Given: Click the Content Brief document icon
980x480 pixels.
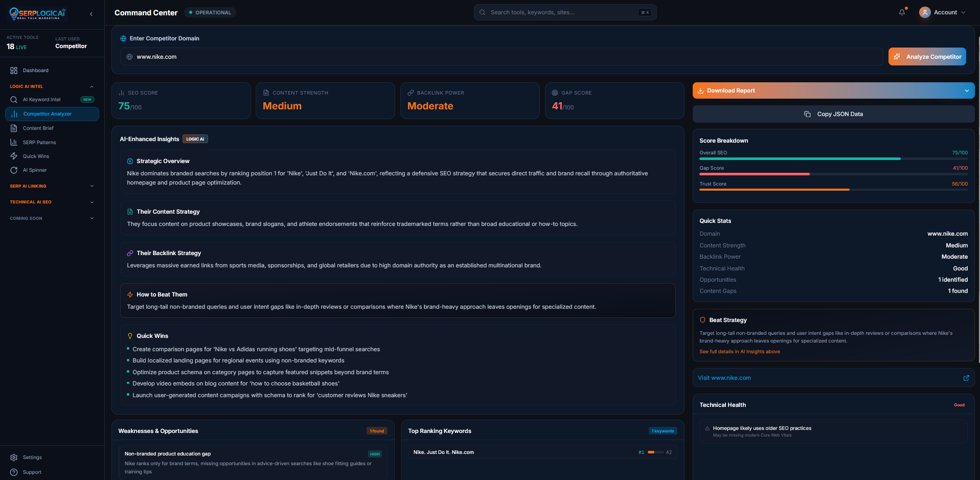Looking at the screenshot, I should (14, 128).
